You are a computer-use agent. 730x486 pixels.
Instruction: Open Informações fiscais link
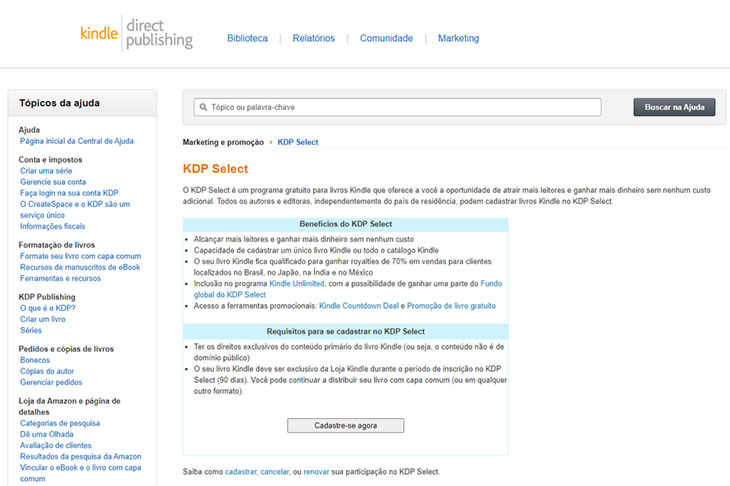point(53,226)
